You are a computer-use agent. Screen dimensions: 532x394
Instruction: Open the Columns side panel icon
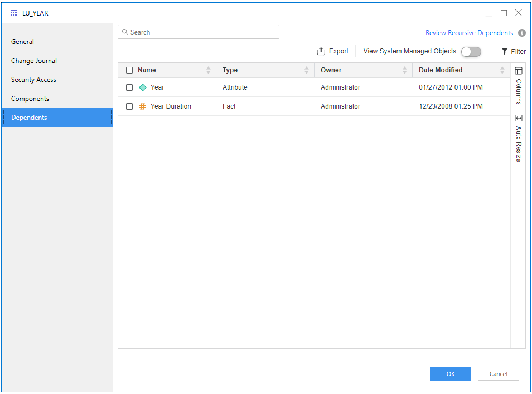point(518,71)
